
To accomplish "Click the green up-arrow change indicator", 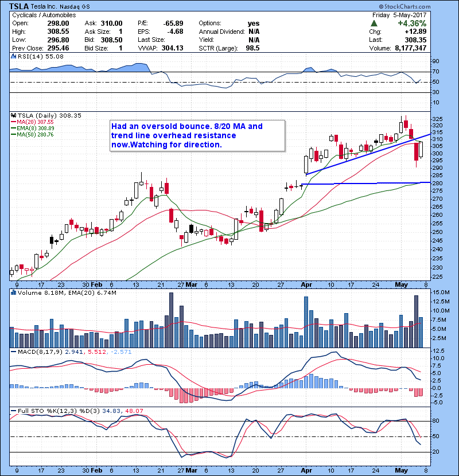I will click(374, 24).
